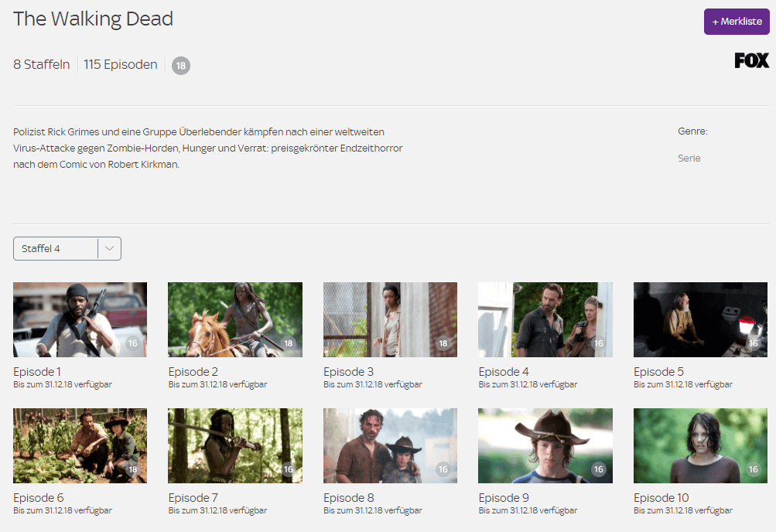The height and width of the screenshot is (532, 776).
Task: Click the Episode 6 title link
Action: click(x=39, y=497)
